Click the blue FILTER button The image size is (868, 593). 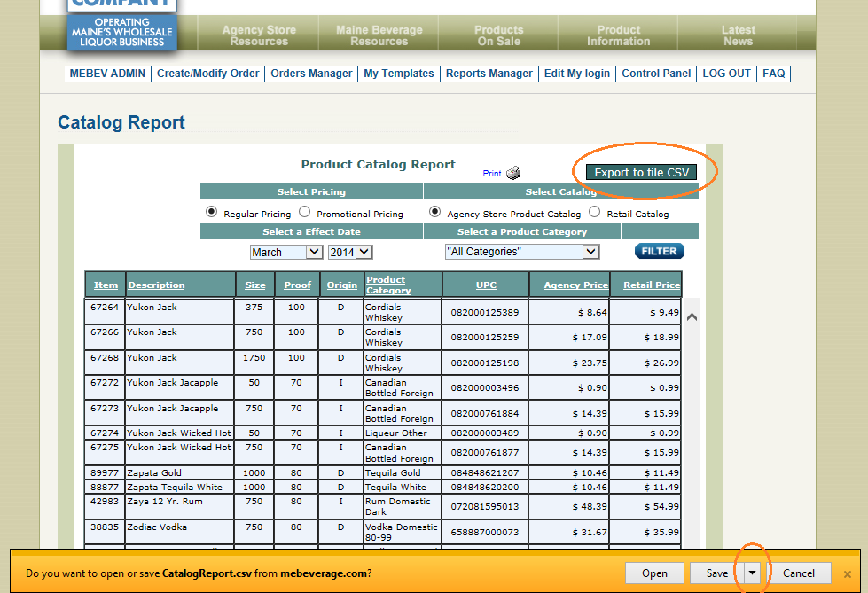pos(660,251)
